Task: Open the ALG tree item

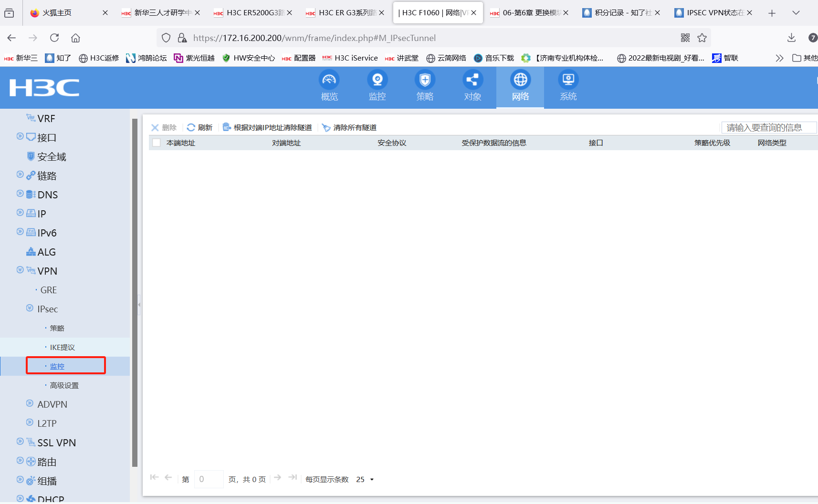Action: 47,252
